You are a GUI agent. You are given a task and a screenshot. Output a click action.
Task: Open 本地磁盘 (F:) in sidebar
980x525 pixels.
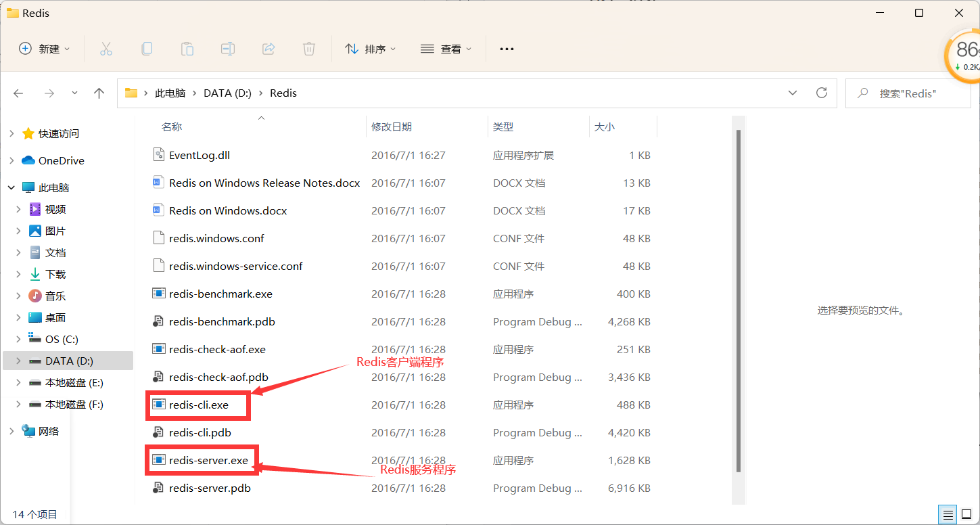tap(74, 404)
